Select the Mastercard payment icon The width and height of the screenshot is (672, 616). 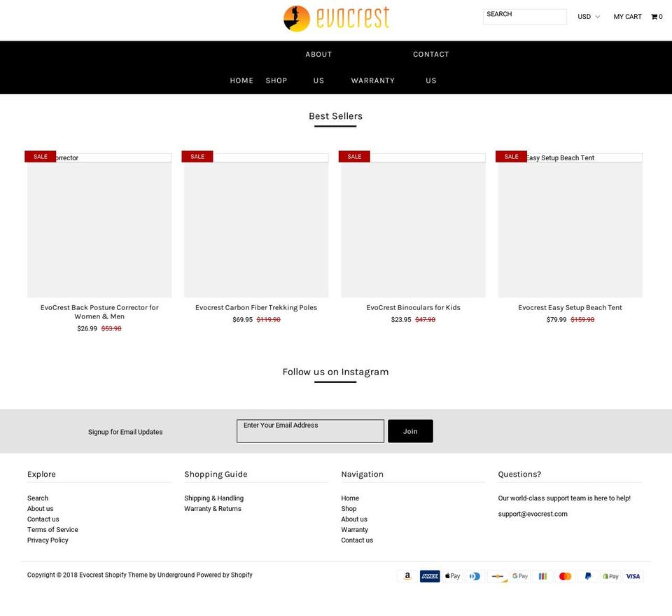click(x=566, y=576)
